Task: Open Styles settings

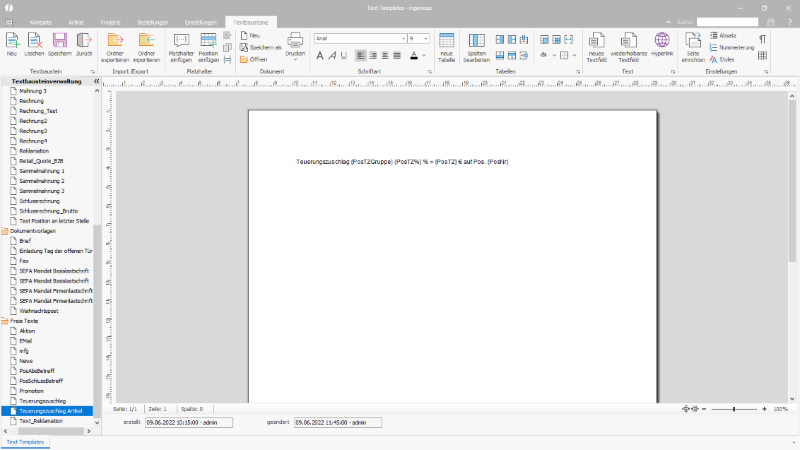Action: [722, 60]
